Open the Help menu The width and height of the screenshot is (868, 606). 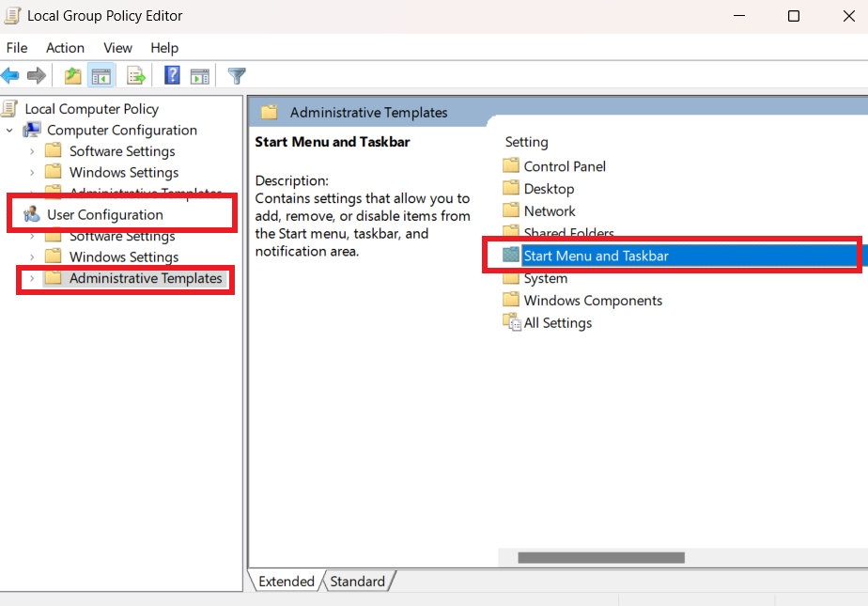(164, 48)
